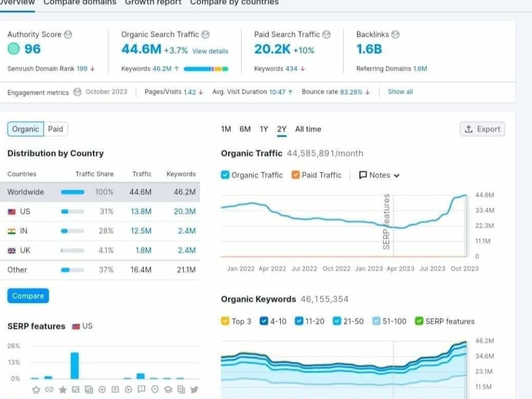Expand the Notes dropdown chevron

point(397,176)
